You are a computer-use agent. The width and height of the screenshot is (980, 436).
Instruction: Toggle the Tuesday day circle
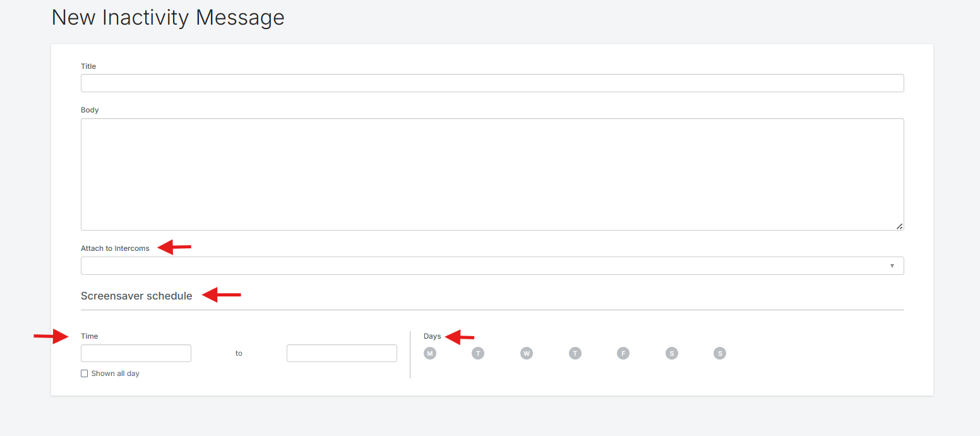pyautogui.click(x=478, y=353)
